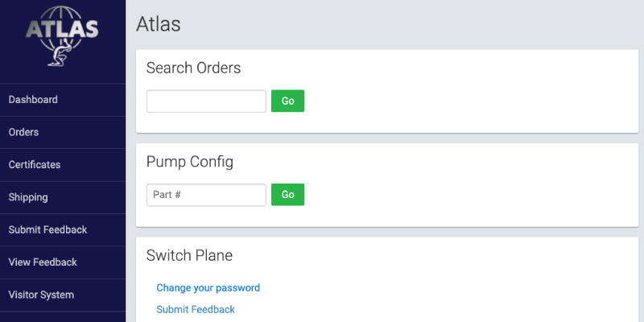Click the ATLAS wordmark in the sidebar logo
Image resolution: width=644 pixels, height=322 pixels.
pyautogui.click(x=62, y=29)
